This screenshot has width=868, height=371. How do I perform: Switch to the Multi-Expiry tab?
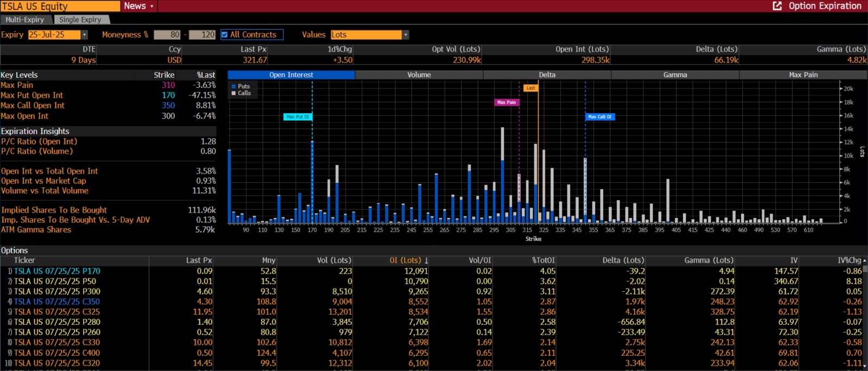[25, 20]
